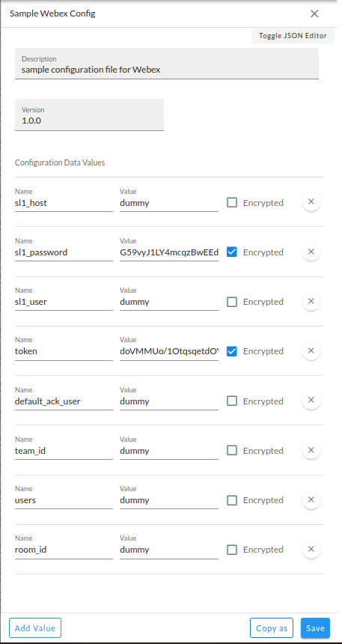Screen dimensions: 342x644
Task: Remove the users configuration row
Action: click(x=311, y=499)
